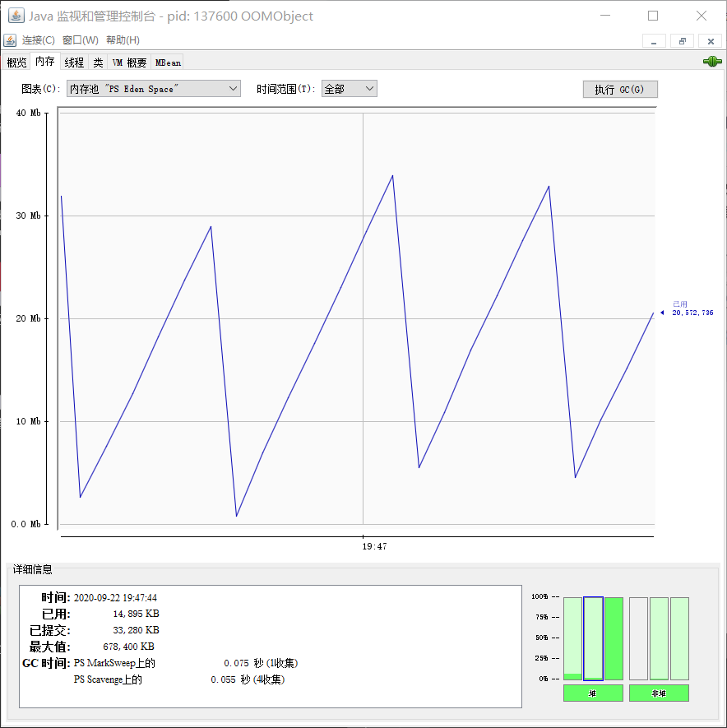Click the 33,280 KB committed value

click(136, 630)
